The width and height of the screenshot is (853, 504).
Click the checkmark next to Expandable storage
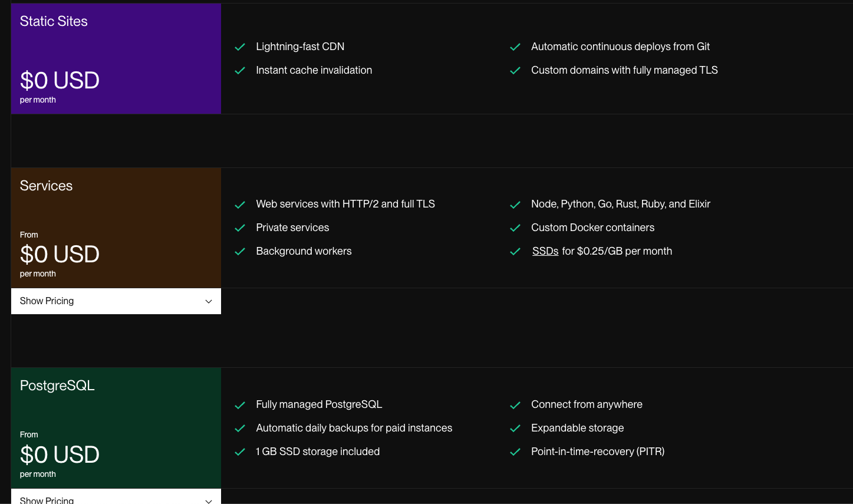coord(515,429)
